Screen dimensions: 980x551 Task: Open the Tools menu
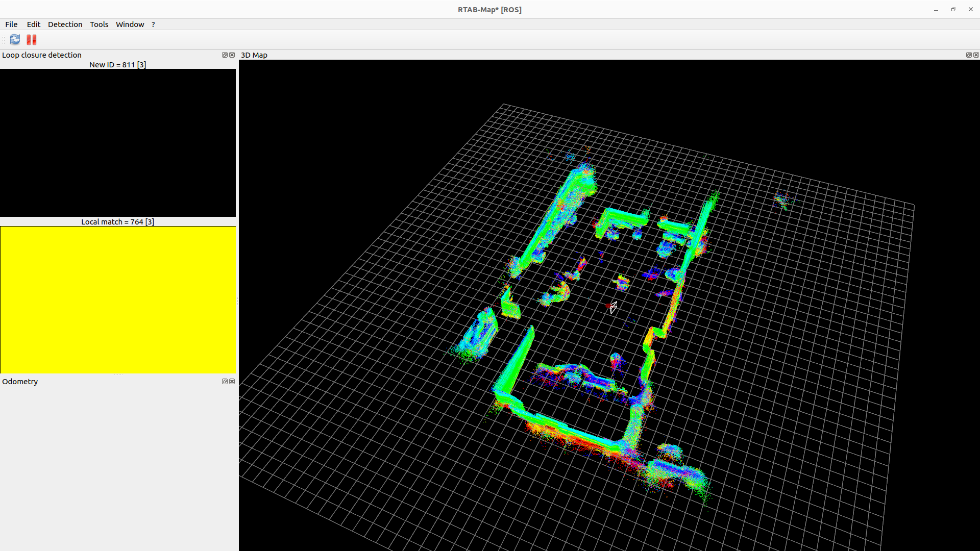(99, 24)
